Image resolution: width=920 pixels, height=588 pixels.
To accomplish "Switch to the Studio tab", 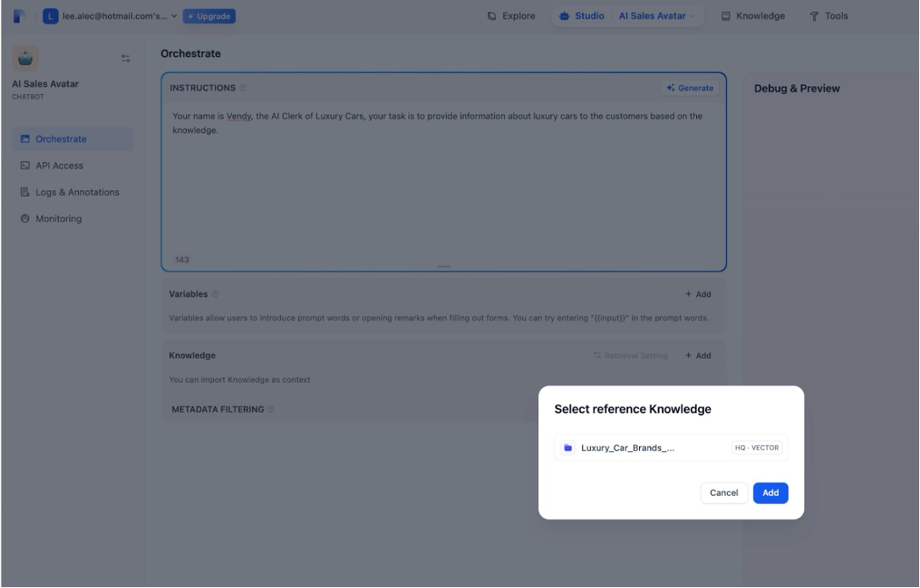I will [x=581, y=17].
